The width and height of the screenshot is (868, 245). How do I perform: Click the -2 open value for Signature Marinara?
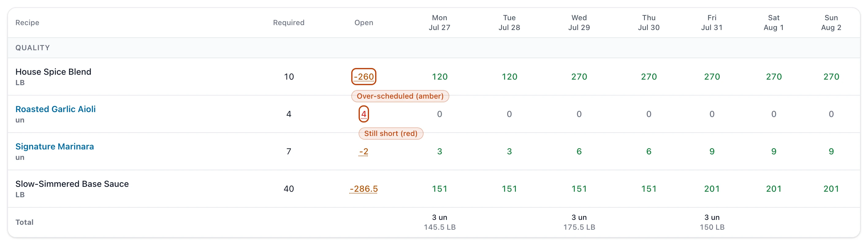[364, 152]
